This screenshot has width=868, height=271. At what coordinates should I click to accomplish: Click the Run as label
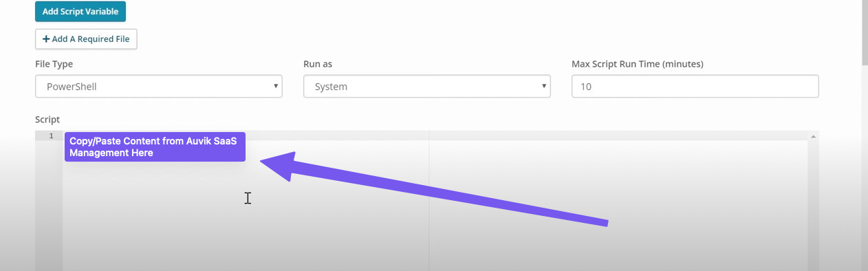(318, 64)
